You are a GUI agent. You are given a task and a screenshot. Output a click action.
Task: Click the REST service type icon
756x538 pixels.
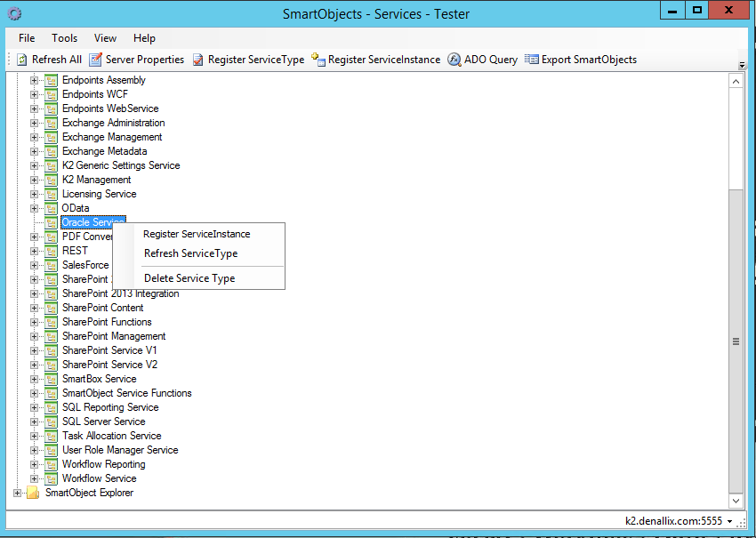coord(51,251)
